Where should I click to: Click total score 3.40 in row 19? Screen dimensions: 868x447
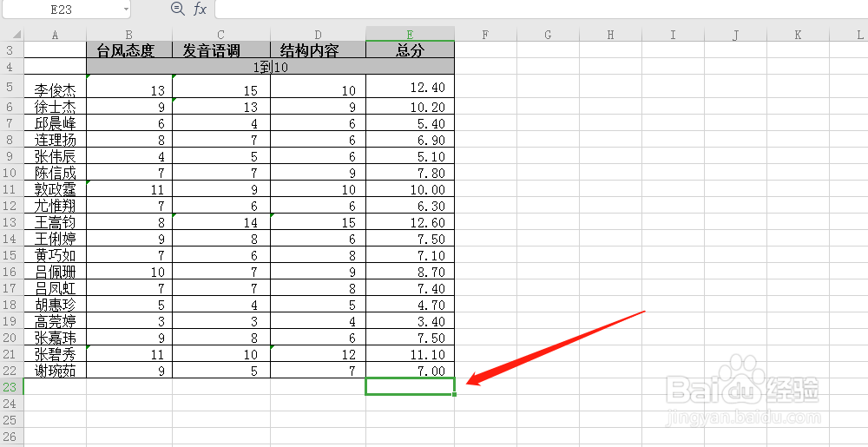tap(411, 321)
